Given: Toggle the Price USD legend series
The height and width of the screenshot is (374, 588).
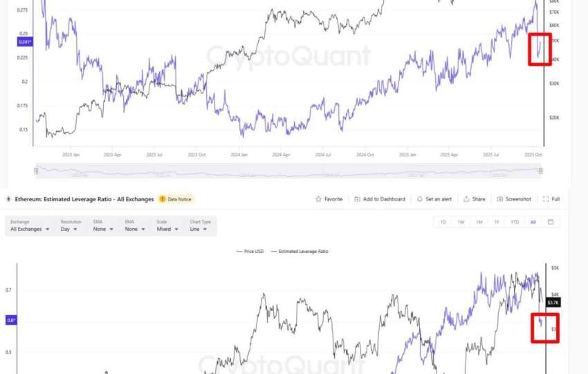Looking at the screenshot, I should point(250,251).
